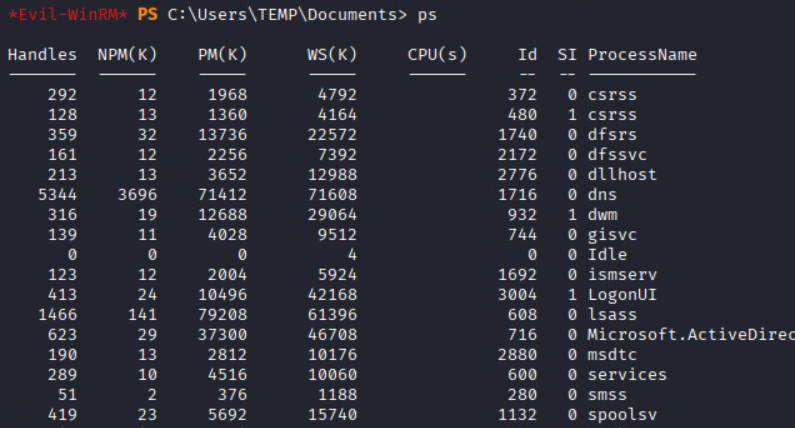Image resolution: width=795 pixels, height=428 pixels.
Task: Select the smss process name
Action: click(607, 395)
